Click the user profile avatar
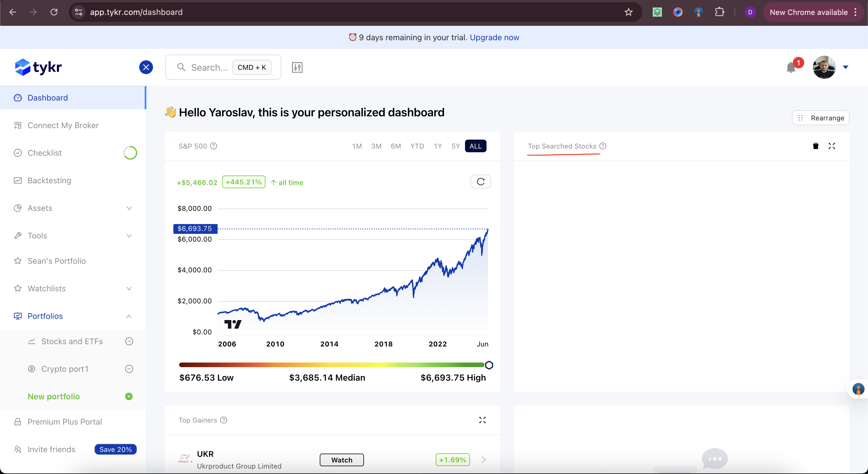868x474 pixels. click(824, 67)
